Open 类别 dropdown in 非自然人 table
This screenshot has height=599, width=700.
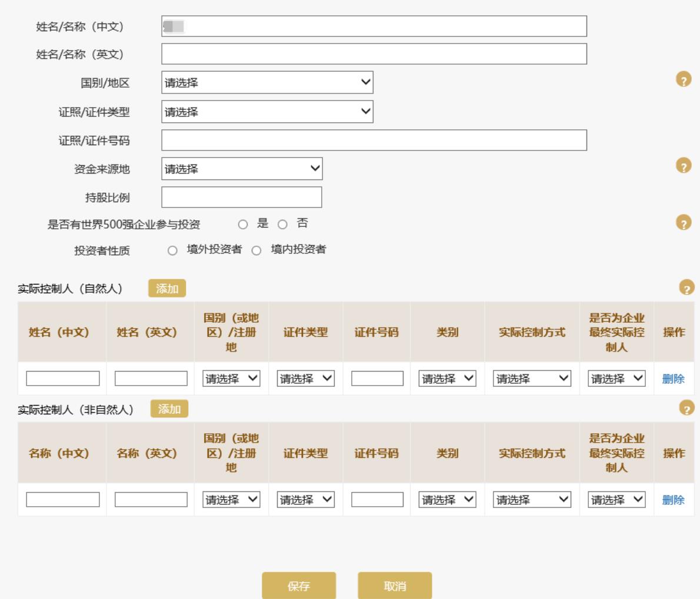click(x=447, y=500)
